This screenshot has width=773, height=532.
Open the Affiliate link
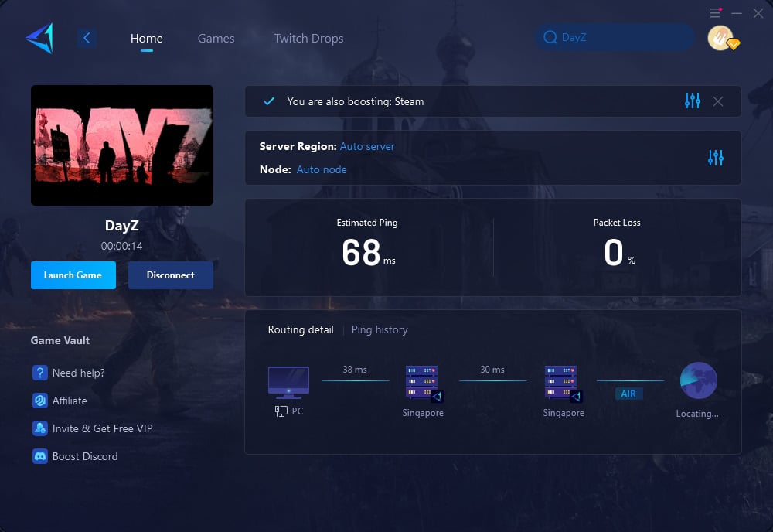[x=70, y=401]
